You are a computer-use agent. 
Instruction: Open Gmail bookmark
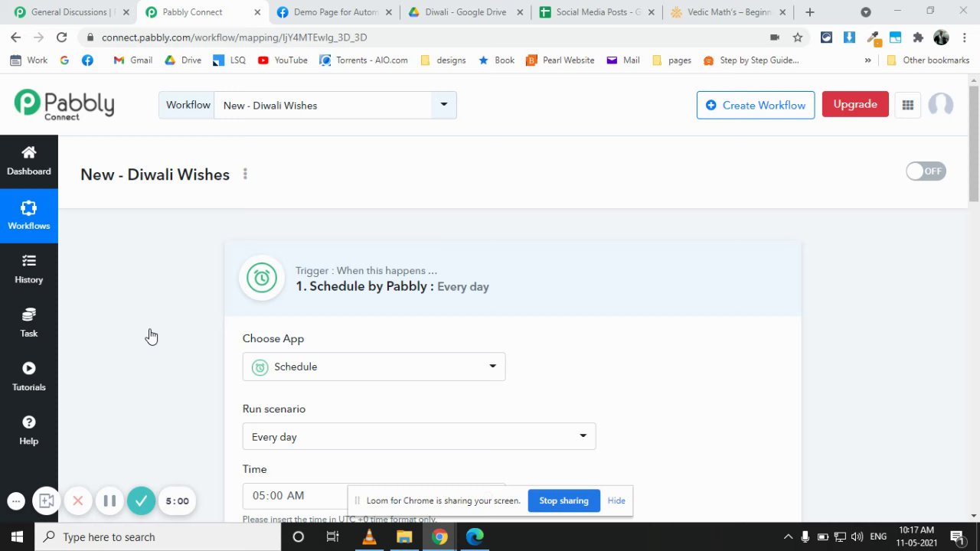pyautogui.click(x=132, y=60)
